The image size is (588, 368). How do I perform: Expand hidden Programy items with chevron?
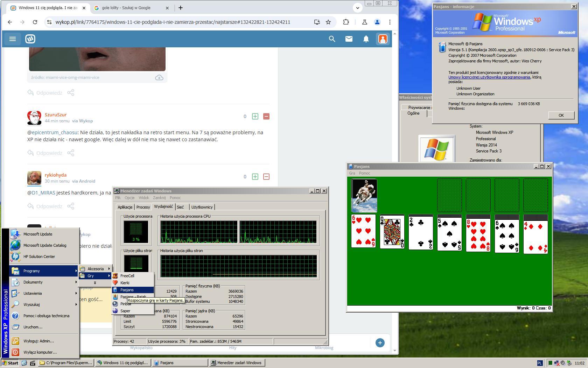pos(94,282)
